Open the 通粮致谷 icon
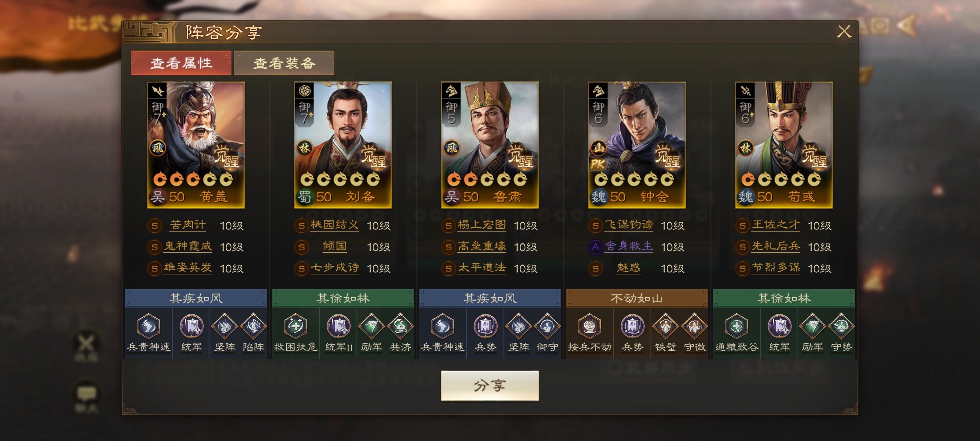The height and width of the screenshot is (441, 980). pyautogui.click(x=737, y=326)
